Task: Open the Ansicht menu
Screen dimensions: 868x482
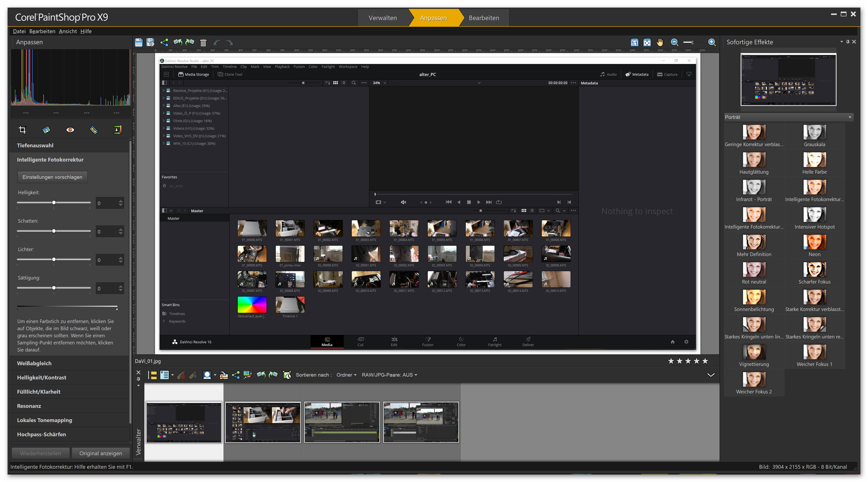Action: [68, 31]
